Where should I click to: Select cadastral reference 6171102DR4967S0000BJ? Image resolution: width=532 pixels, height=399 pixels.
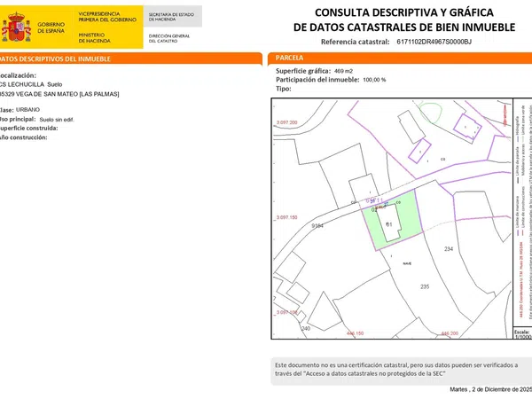tap(434, 42)
